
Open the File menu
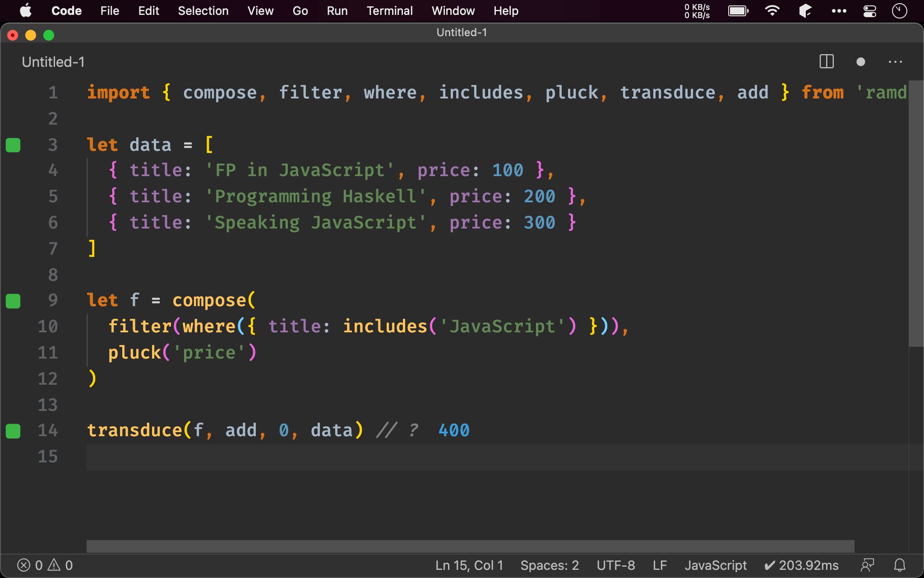(x=110, y=10)
